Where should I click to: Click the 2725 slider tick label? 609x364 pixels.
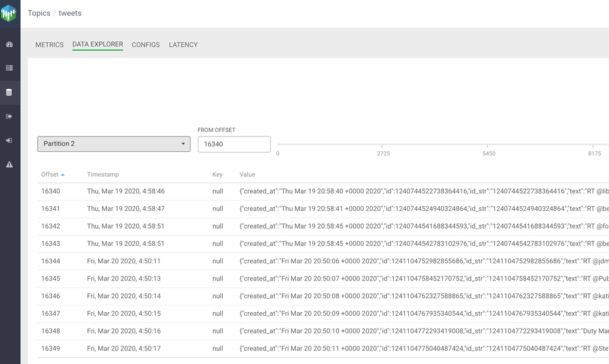[383, 154]
